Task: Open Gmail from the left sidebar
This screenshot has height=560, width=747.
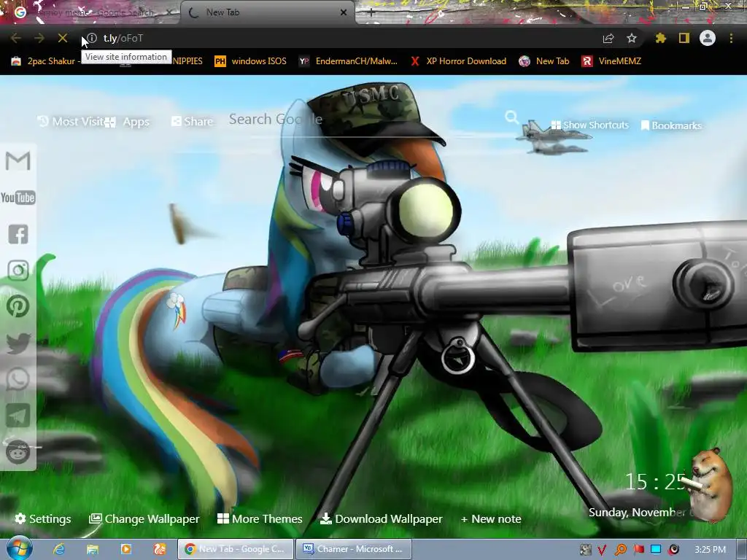Action: pos(18,161)
